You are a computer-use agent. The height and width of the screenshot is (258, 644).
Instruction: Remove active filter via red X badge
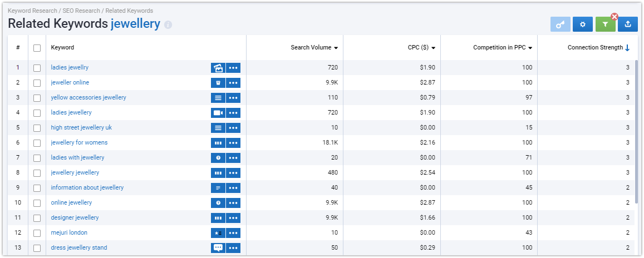pos(614,17)
